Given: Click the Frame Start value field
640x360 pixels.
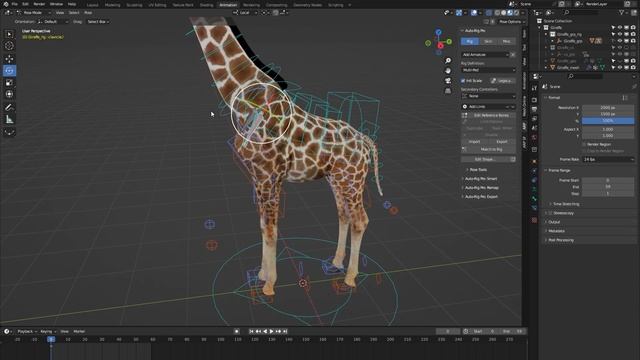Looking at the screenshot, I should 608,180.
